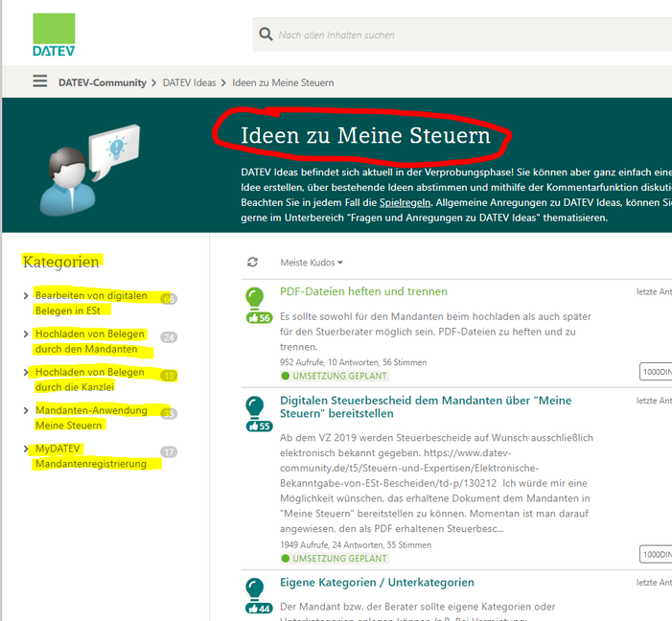This screenshot has width=672, height=621.
Task: Expand 'Hochladen von Belegen durch die Kanzlei' chevron
Action: pos(26,373)
